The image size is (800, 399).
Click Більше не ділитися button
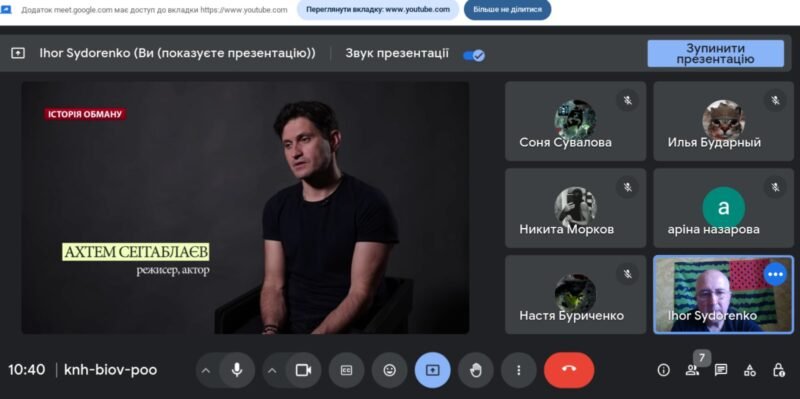pos(507,10)
